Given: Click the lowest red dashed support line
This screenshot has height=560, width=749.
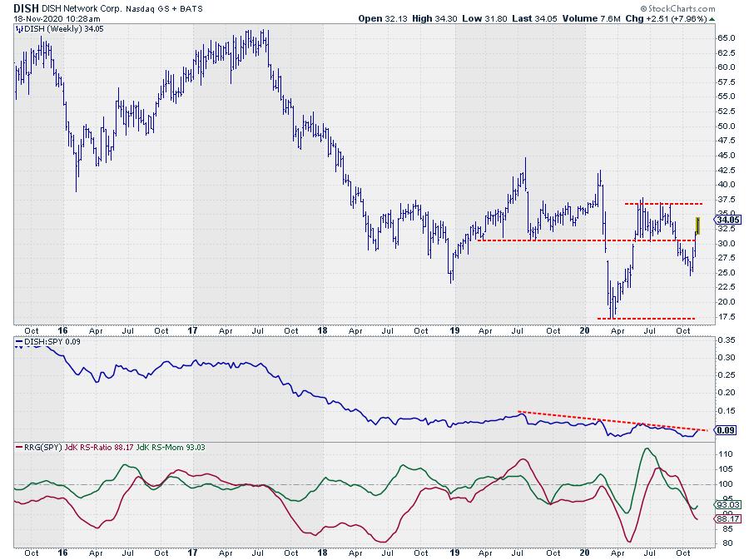Looking at the screenshot, I should point(652,319).
